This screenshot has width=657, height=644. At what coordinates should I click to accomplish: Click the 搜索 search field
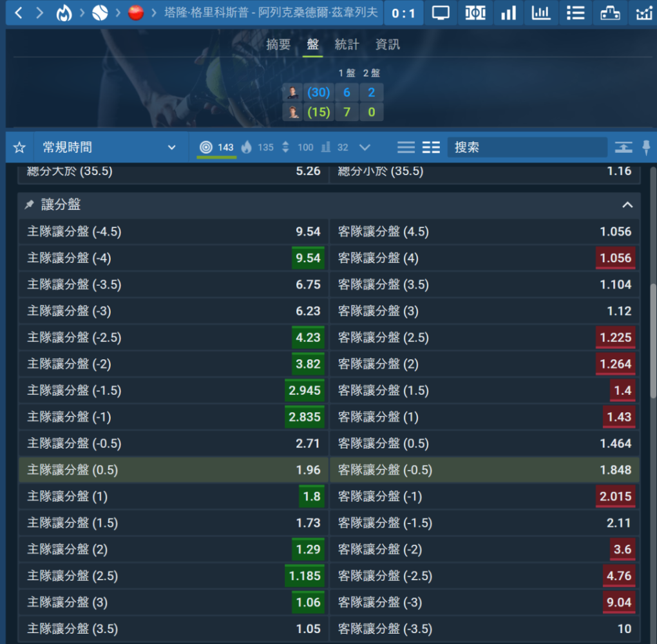tap(527, 147)
